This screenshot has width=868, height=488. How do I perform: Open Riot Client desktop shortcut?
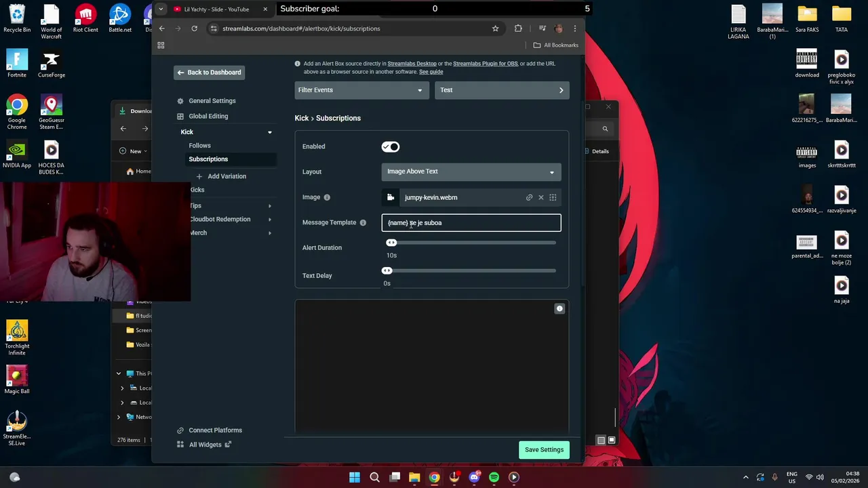click(85, 18)
